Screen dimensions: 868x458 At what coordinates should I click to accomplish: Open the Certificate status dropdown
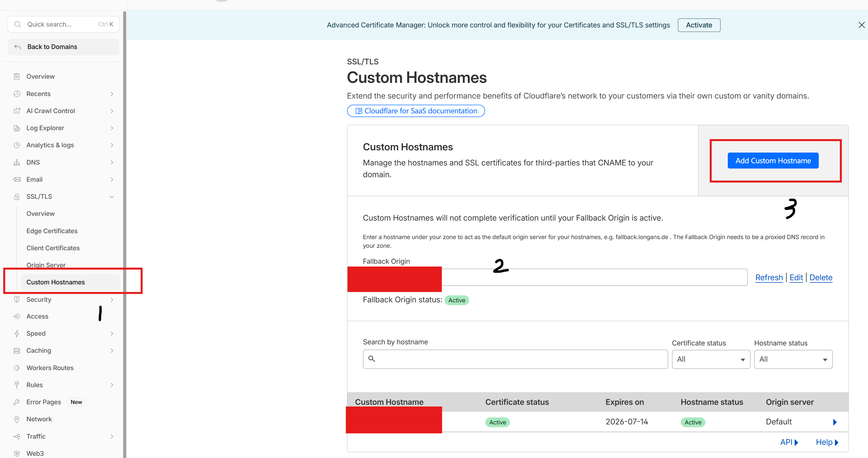point(711,359)
